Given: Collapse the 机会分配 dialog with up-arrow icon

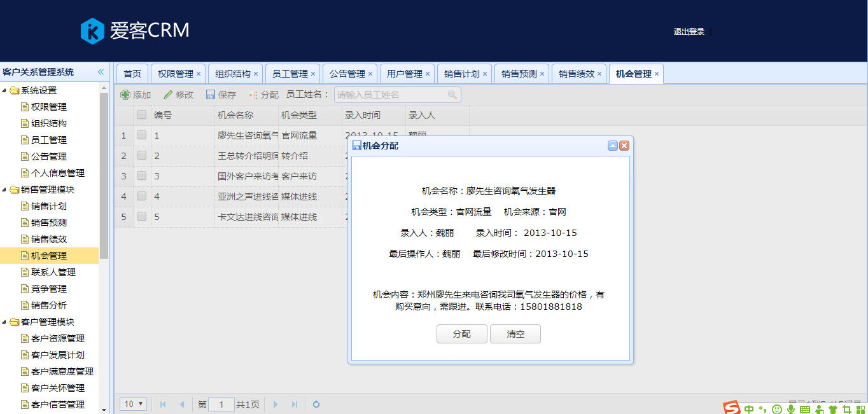Looking at the screenshot, I should tap(613, 146).
